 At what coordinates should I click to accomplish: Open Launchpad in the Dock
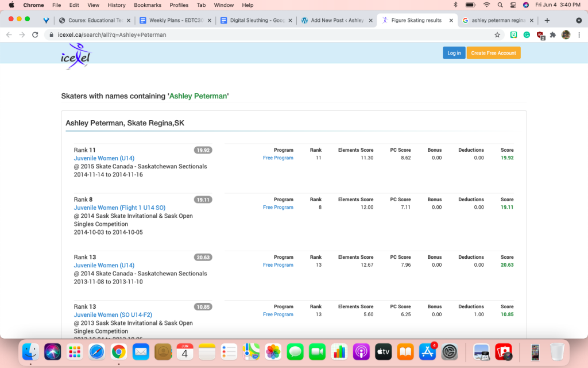(75, 352)
